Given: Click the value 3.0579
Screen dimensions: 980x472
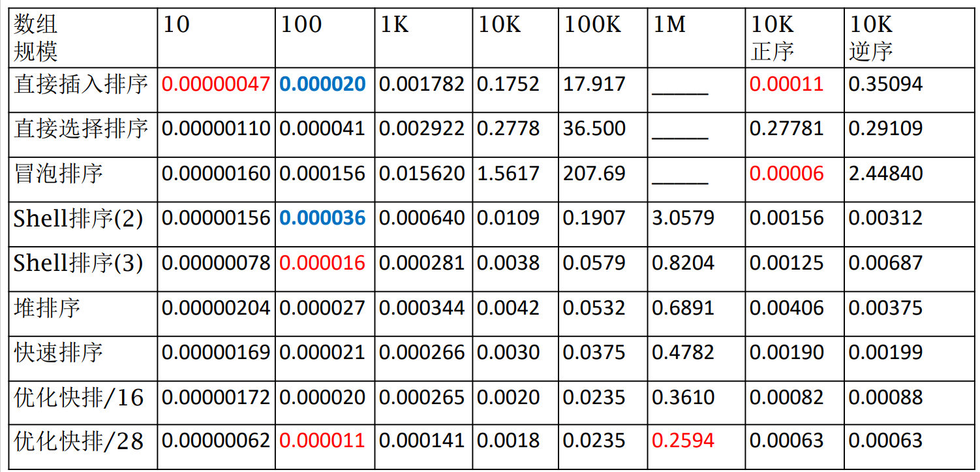Looking at the screenshot, I should [x=683, y=218].
